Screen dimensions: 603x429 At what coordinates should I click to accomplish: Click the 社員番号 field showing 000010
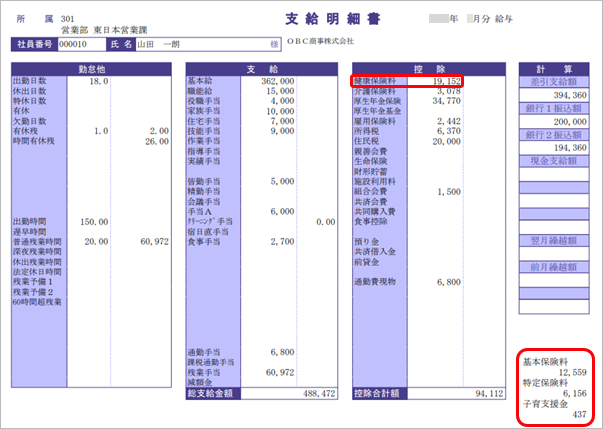pyautogui.click(x=82, y=45)
